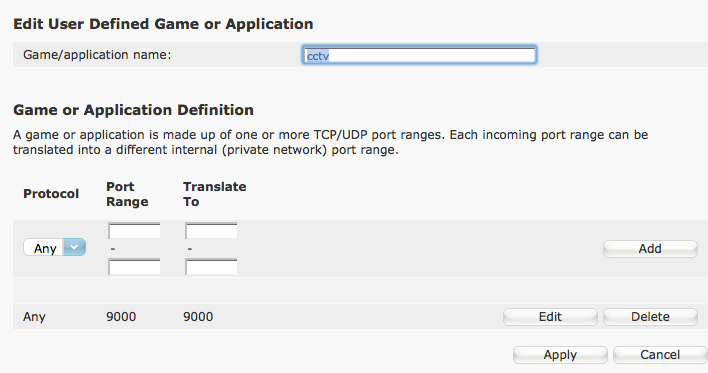Click the Protocol column header
Screen dimensions: 708x373
51,194
